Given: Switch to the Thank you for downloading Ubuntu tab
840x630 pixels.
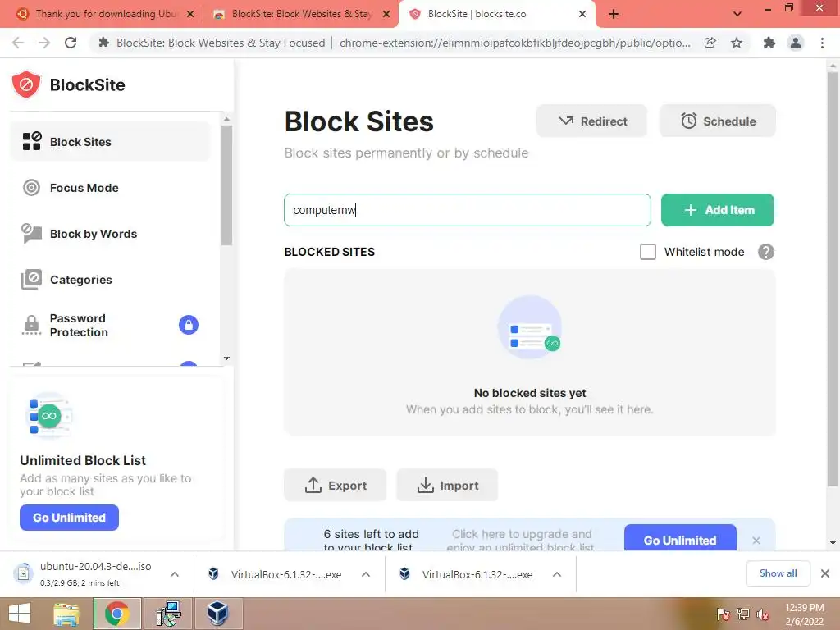Looking at the screenshot, I should 106,14.
